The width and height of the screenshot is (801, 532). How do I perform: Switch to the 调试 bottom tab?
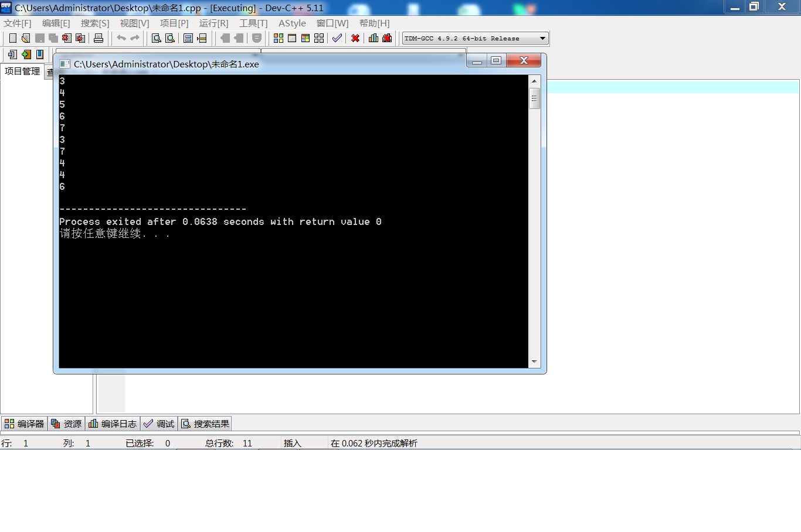pos(159,424)
